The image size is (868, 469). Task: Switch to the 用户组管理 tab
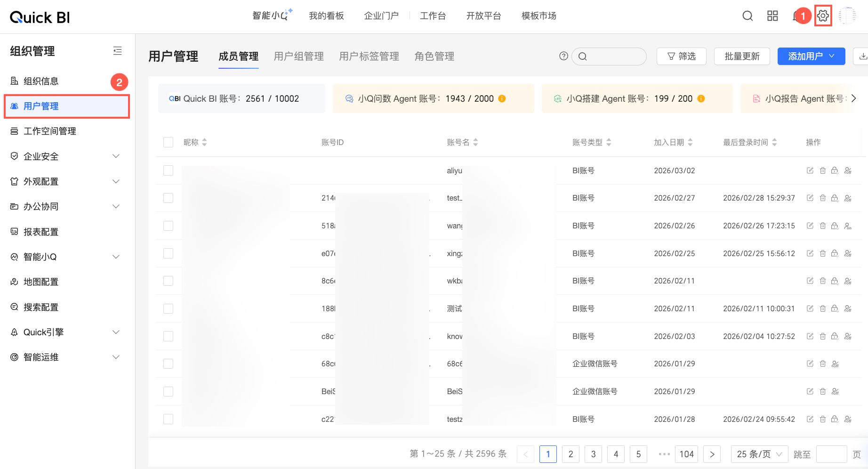coord(298,57)
